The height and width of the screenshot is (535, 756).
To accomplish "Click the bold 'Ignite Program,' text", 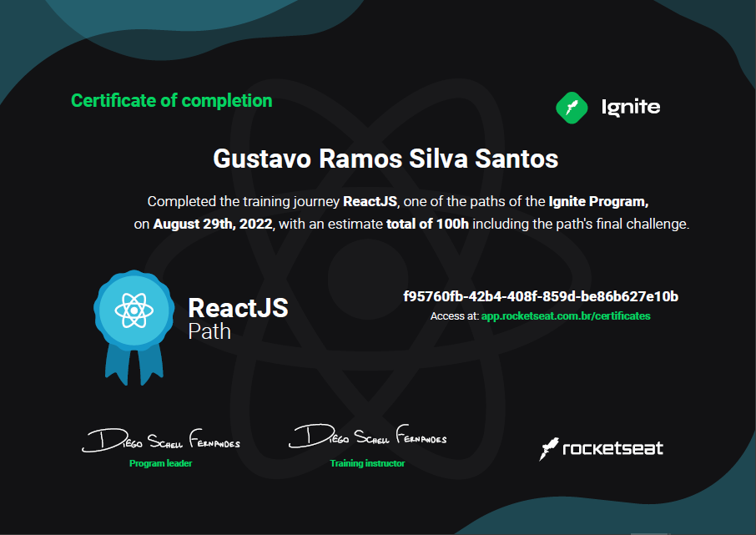I will [x=598, y=202].
